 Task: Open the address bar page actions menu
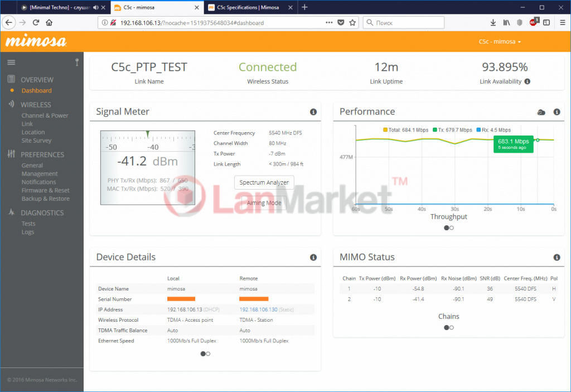pos(329,23)
